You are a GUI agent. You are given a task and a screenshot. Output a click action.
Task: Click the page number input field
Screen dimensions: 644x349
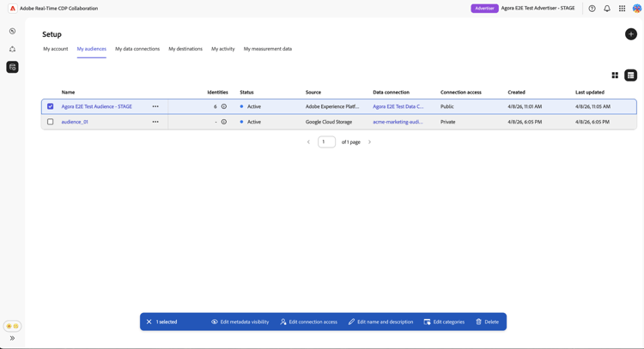coord(326,141)
